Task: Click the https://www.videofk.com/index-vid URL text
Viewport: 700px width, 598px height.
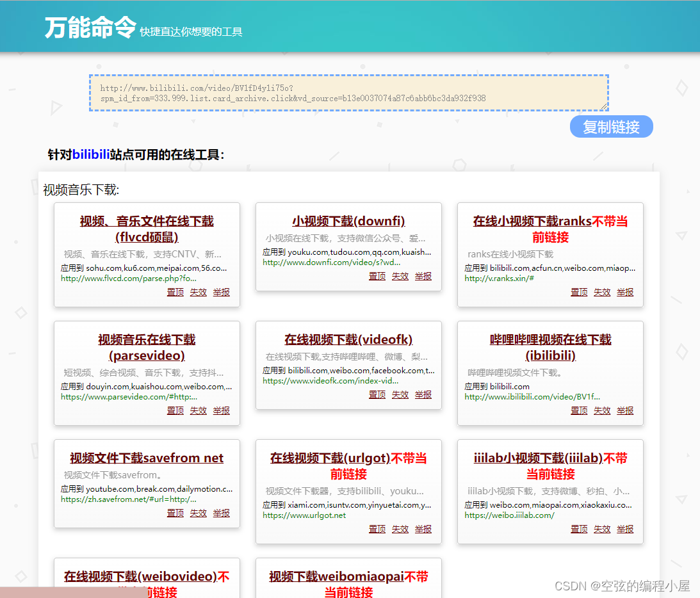Action: [x=330, y=381]
